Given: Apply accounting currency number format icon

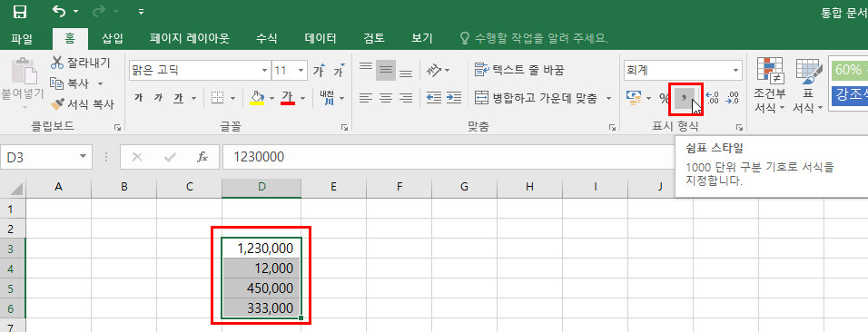Looking at the screenshot, I should (x=634, y=98).
